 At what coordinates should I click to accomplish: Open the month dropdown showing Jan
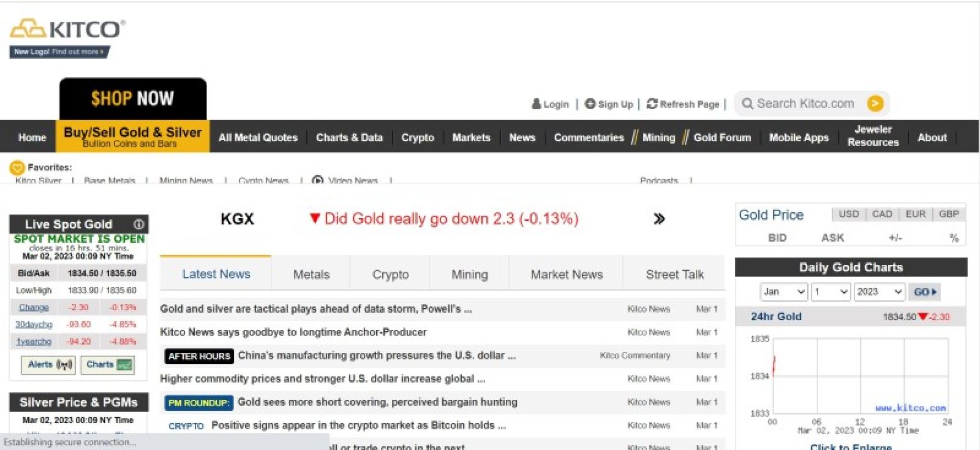(x=783, y=292)
